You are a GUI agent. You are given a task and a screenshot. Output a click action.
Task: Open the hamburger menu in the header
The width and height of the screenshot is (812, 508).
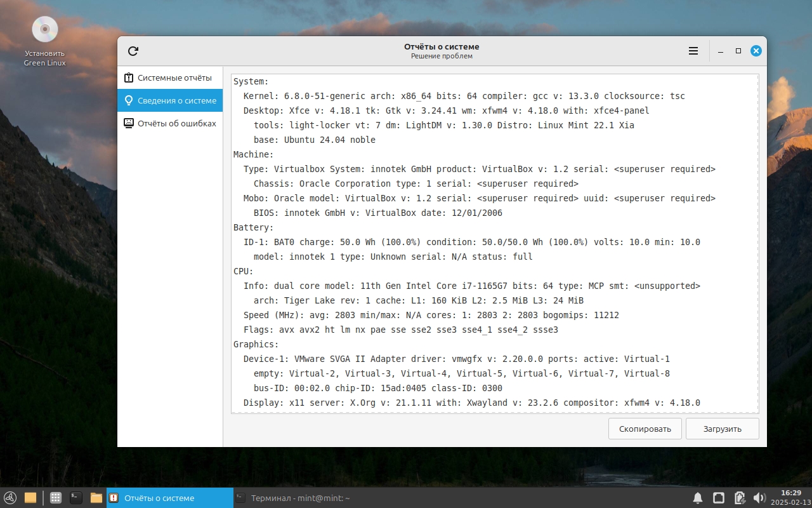(x=693, y=51)
